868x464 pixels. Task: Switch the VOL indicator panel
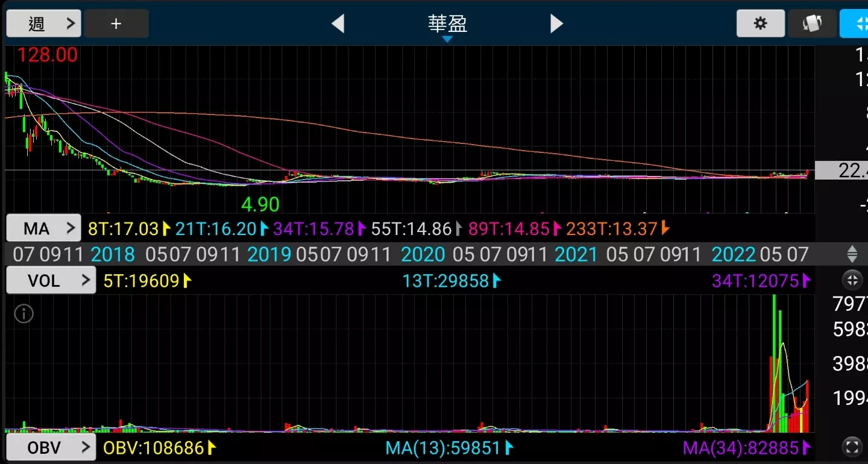tap(51, 281)
